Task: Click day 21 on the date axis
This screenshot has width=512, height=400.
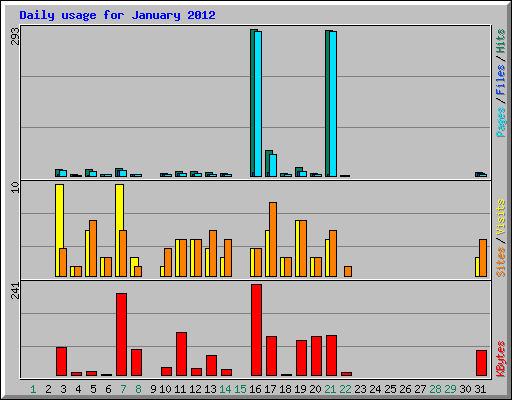Action: point(330,389)
